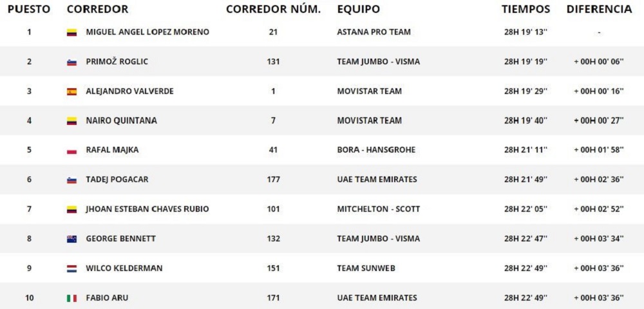
Task: Click the Colombian flag beside Miguel Angel Lopez Moreno
Action: point(71,32)
